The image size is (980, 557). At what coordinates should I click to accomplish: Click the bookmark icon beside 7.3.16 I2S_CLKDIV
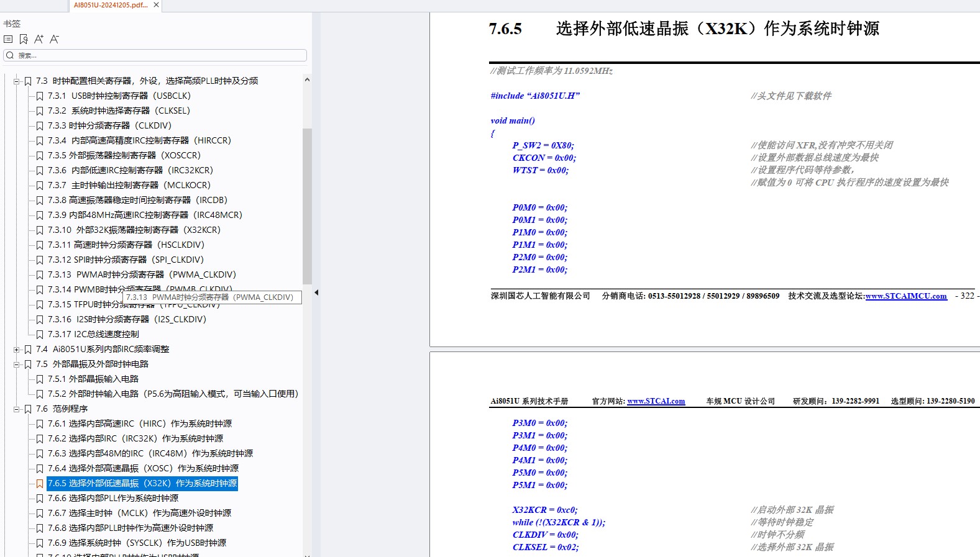(x=40, y=320)
